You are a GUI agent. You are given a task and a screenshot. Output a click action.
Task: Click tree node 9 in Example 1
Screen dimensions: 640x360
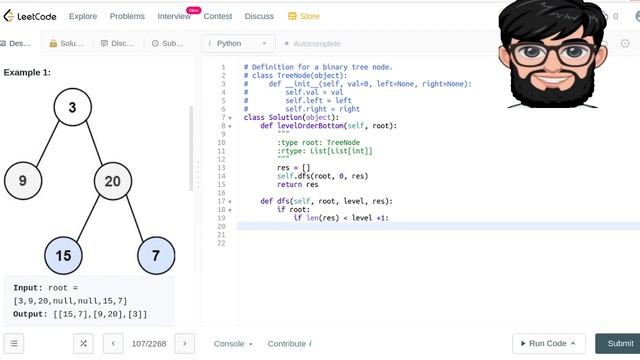(x=23, y=180)
